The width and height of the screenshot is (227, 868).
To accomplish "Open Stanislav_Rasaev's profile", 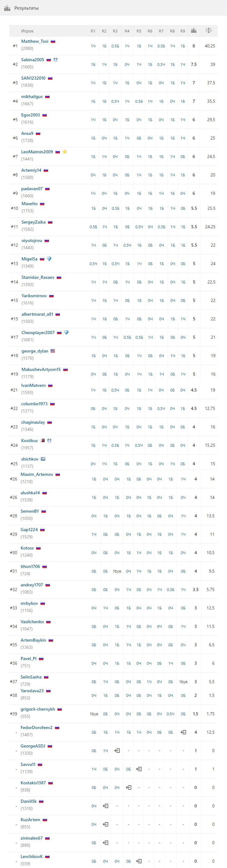I will [38, 277].
